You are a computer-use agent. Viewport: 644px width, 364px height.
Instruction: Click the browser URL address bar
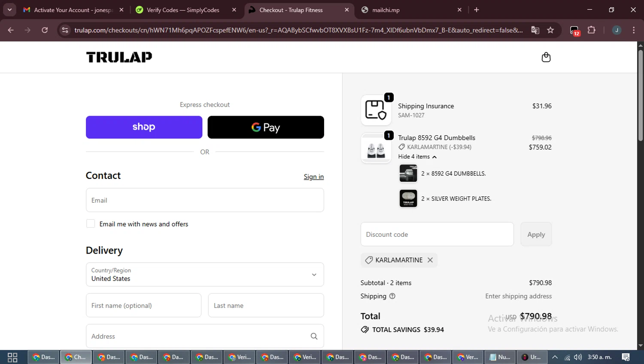coord(298,30)
